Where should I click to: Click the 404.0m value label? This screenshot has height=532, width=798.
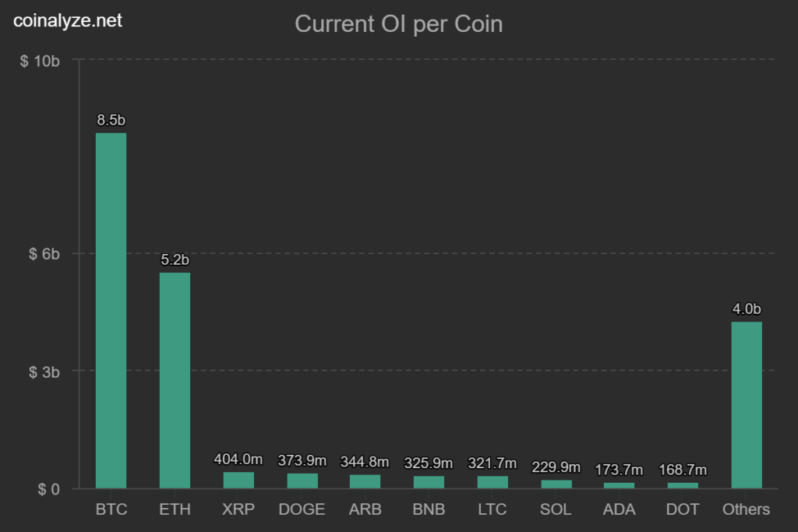(238, 460)
